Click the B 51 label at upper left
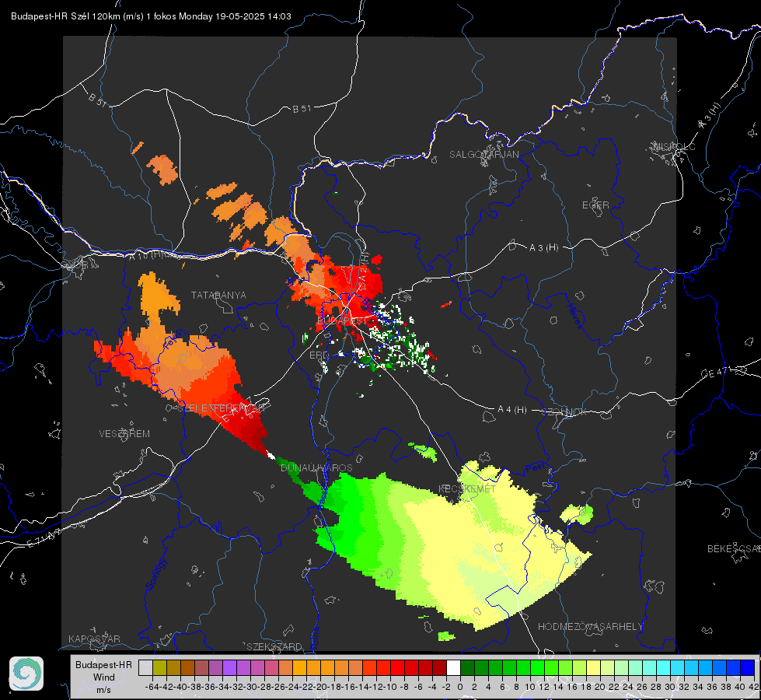The width and height of the screenshot is (761, 700). (97, 100)
